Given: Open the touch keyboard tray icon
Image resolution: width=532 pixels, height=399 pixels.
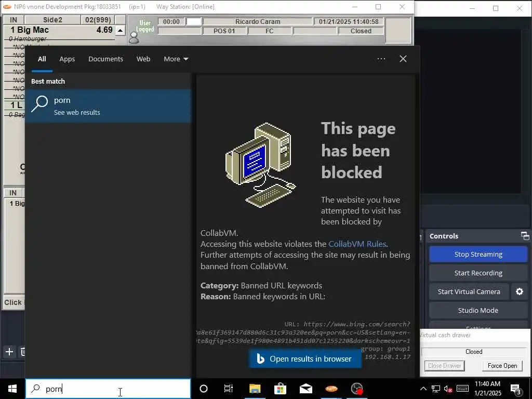Looking at the screenshot, I should (x=462, y=389).
